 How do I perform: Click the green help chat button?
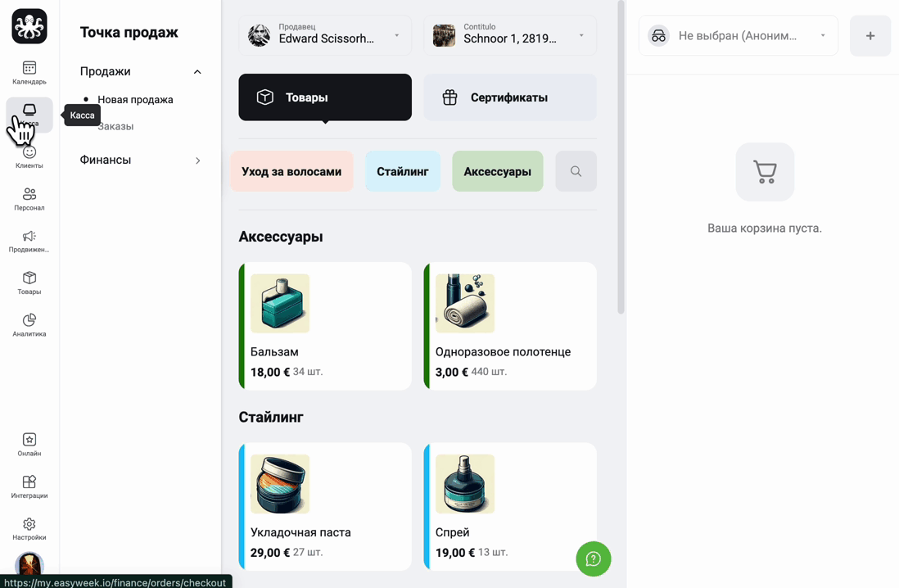pyautogui.click(x=593, y=559)
